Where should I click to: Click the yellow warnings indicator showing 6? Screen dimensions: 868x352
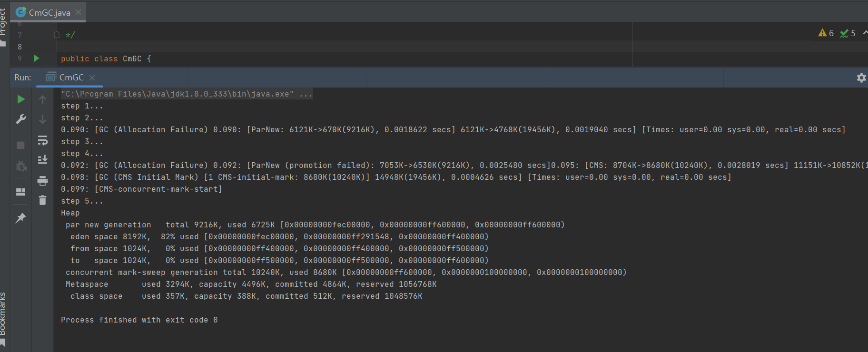click(826, 33)
